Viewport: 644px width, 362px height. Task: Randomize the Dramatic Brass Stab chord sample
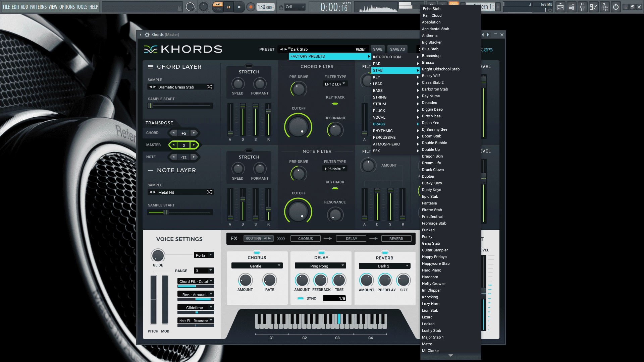pos(209,87)
